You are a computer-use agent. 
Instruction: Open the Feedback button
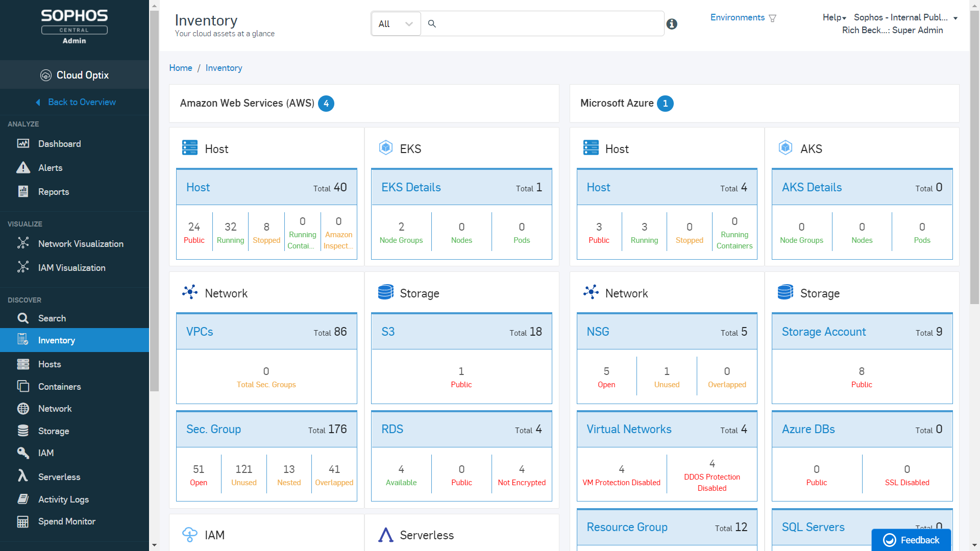point(911,540)
